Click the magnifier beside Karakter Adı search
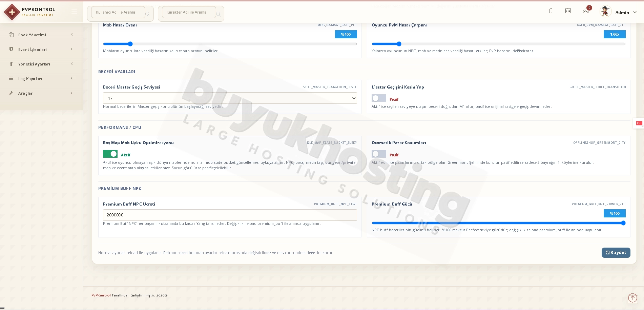This screenshot has width=644, height=310. click(219, 14)
